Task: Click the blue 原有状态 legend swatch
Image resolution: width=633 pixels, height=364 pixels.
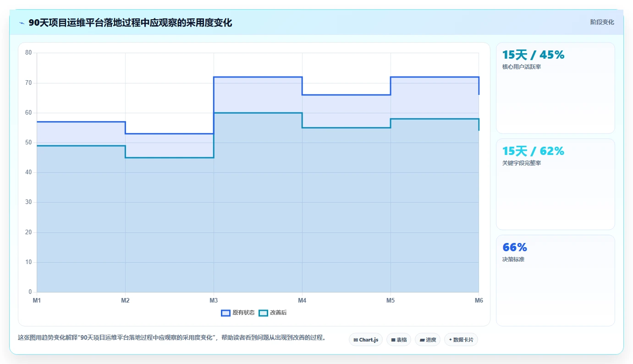Action: [x=226, y=313]
